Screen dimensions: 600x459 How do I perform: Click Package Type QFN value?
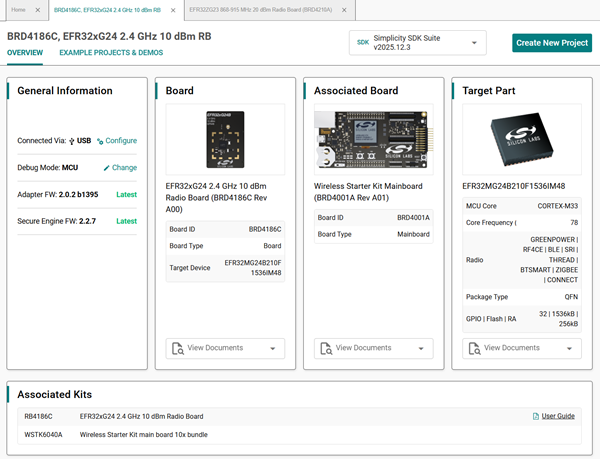(571, 297)
